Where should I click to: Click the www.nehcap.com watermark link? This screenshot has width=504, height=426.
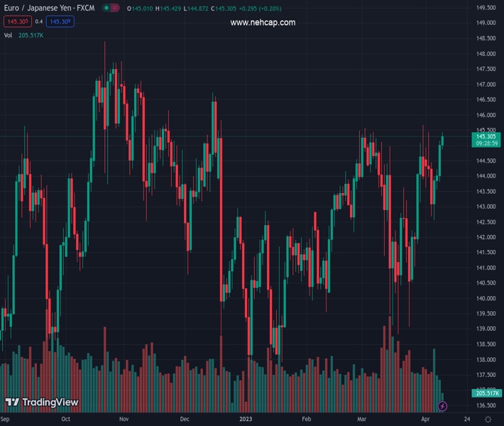point(263,23)
